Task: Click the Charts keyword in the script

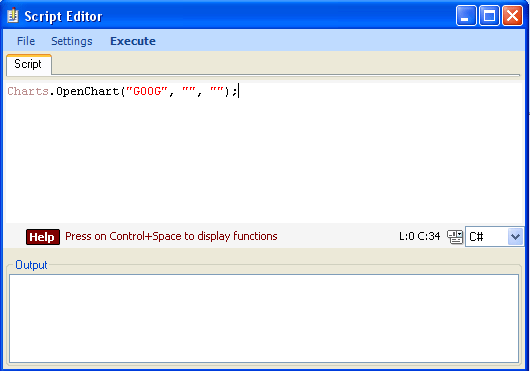Action: 28,91
